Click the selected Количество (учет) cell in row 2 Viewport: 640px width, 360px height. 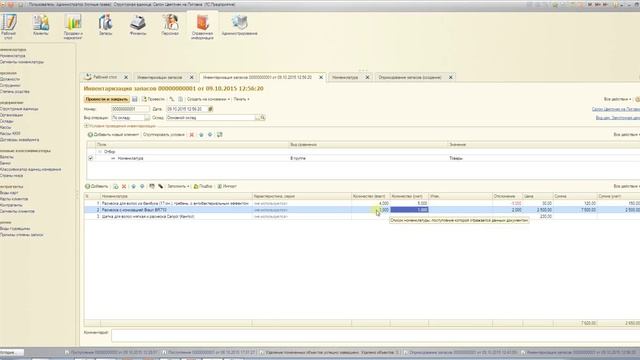tap(409, 210)
